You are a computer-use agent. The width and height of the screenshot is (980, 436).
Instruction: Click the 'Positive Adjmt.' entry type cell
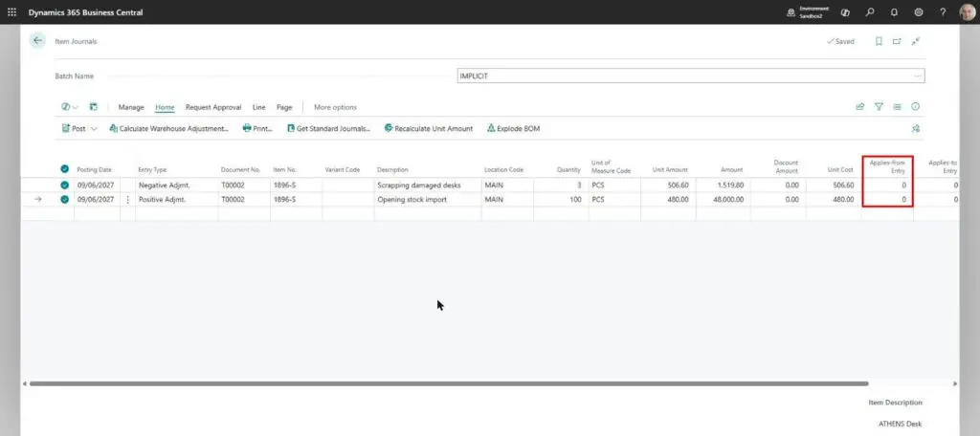[176, 200]
